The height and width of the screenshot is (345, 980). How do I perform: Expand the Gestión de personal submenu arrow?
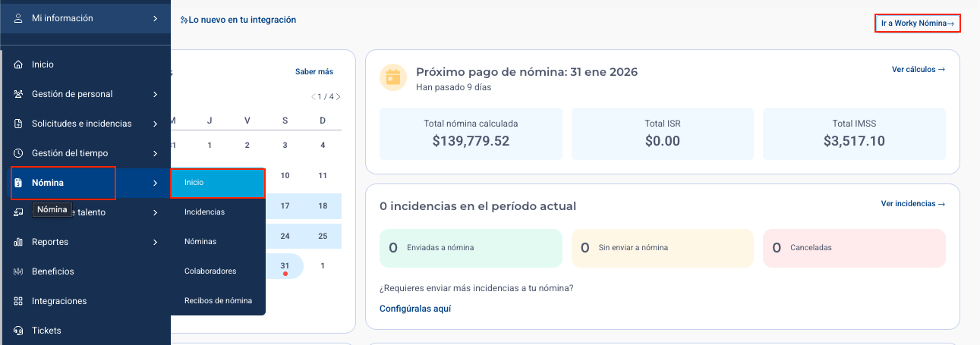[155, 94]
